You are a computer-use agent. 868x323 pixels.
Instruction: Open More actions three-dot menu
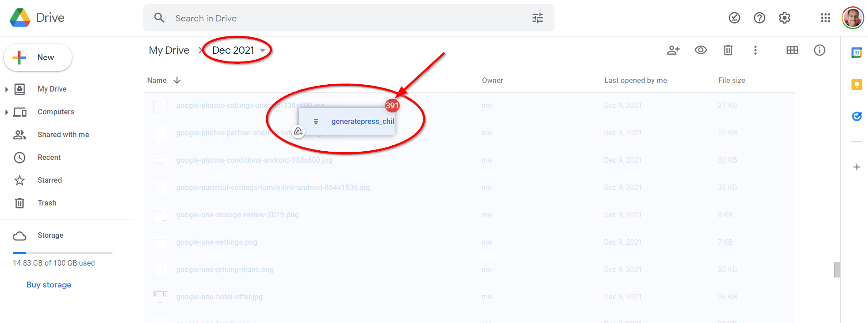pos(755,50)
